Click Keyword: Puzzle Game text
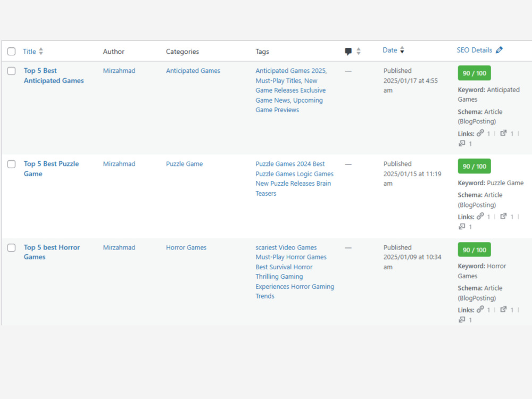532x399 pixels. 491,183
